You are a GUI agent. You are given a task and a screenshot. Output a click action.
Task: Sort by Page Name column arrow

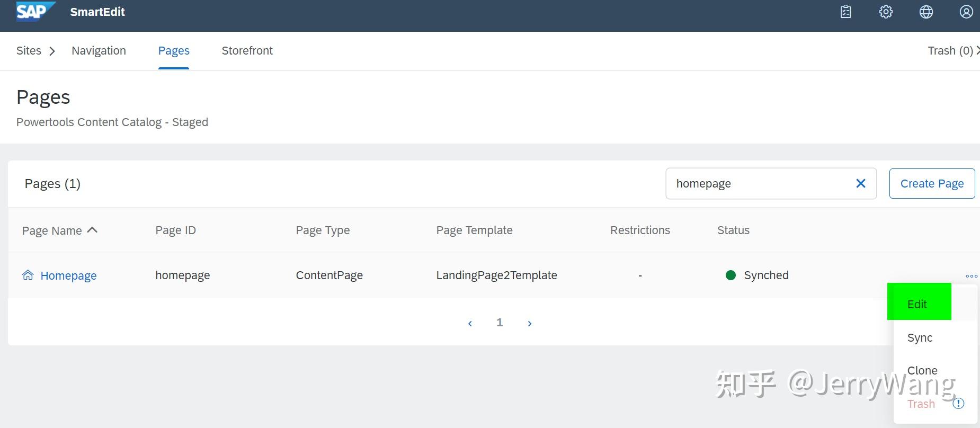point(92,230)
